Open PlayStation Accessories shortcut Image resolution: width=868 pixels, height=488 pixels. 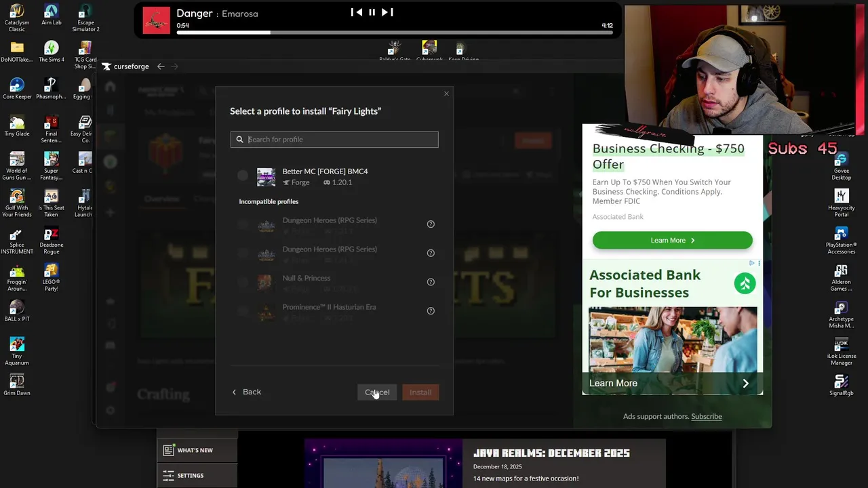click(x=842, y=241)
